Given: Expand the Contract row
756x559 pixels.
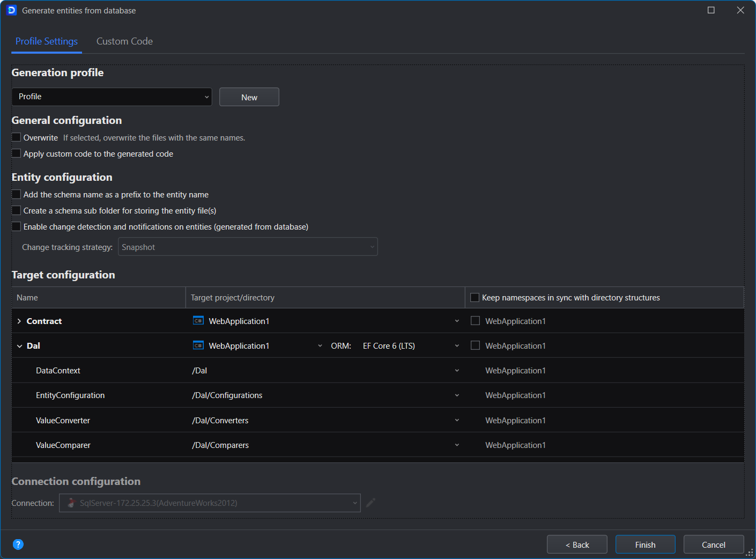Looking at the screenshot, I should click(x=20, y=320).
